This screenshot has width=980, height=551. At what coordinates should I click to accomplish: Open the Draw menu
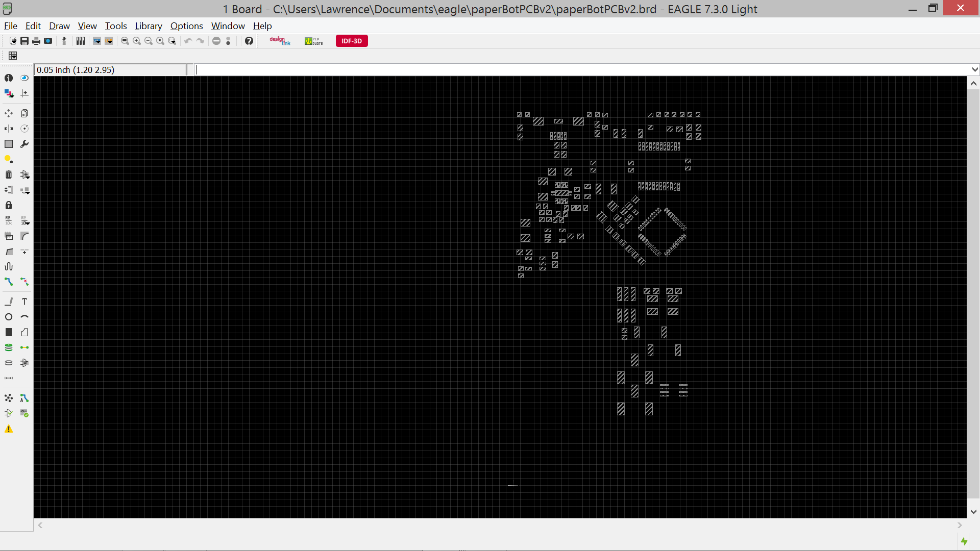[x=59, y=26]
